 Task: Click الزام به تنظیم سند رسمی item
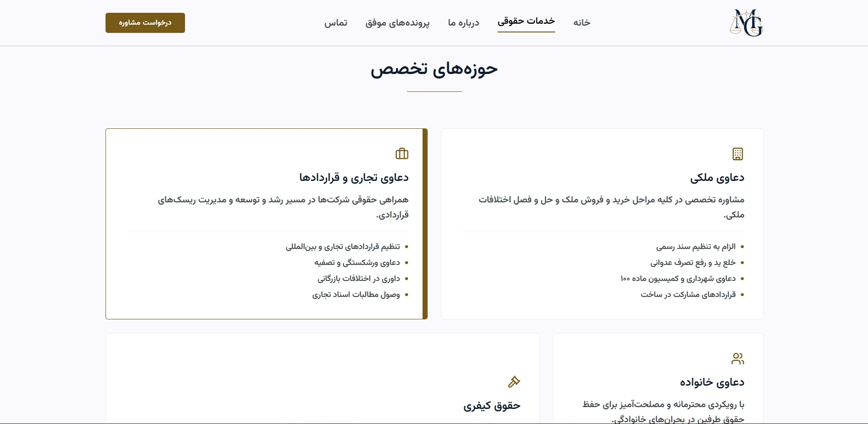pyautogui.click(x=696, y=247)
